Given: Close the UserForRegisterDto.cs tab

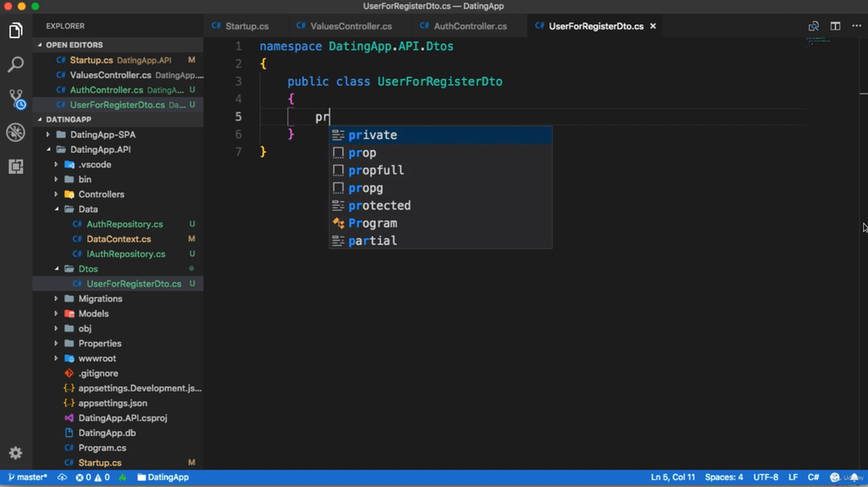Looking at the screenshot, I should click(x=653, y=26).
